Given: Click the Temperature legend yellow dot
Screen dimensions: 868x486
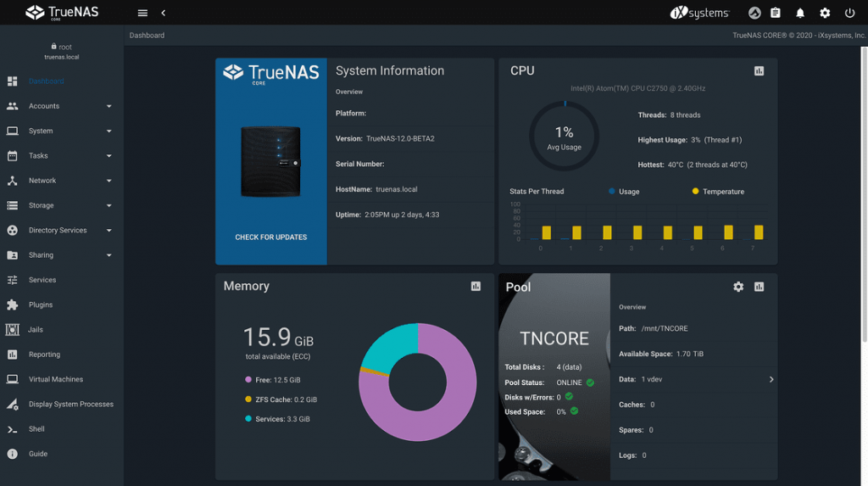Looking at the screenshot, I should [695, 191].
